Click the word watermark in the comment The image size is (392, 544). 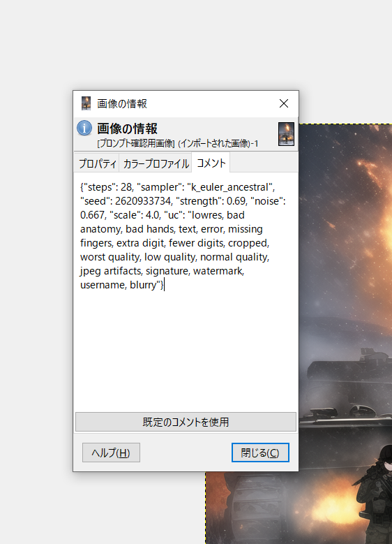218,271
